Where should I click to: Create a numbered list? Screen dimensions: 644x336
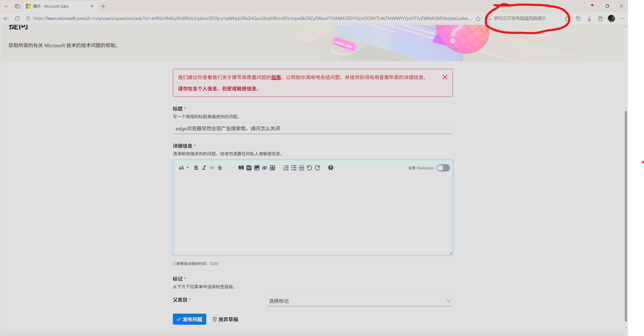tap(286, 168)
